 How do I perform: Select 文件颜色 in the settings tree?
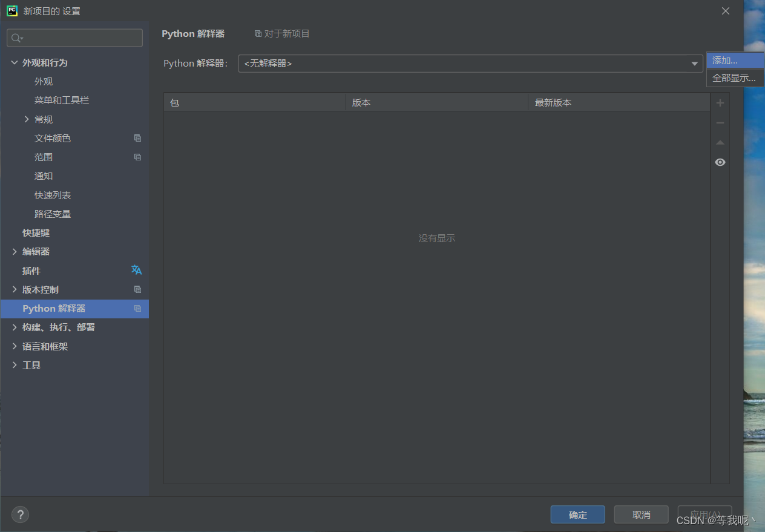point(53,138)
